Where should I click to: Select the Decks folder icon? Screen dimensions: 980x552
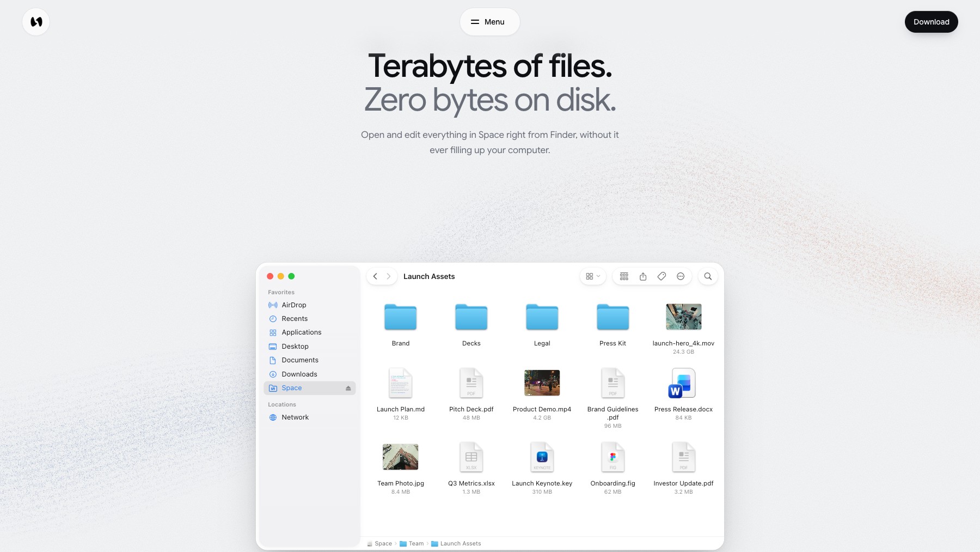[471, 317]
